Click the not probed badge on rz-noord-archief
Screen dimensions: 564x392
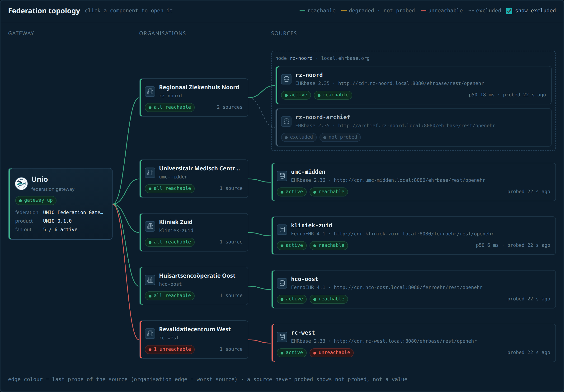pos(340,137)
